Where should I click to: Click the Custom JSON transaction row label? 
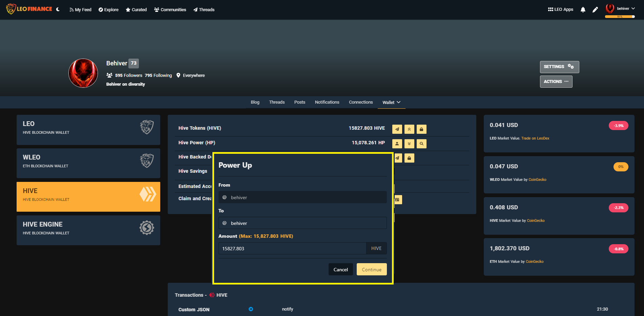[194, 310]
